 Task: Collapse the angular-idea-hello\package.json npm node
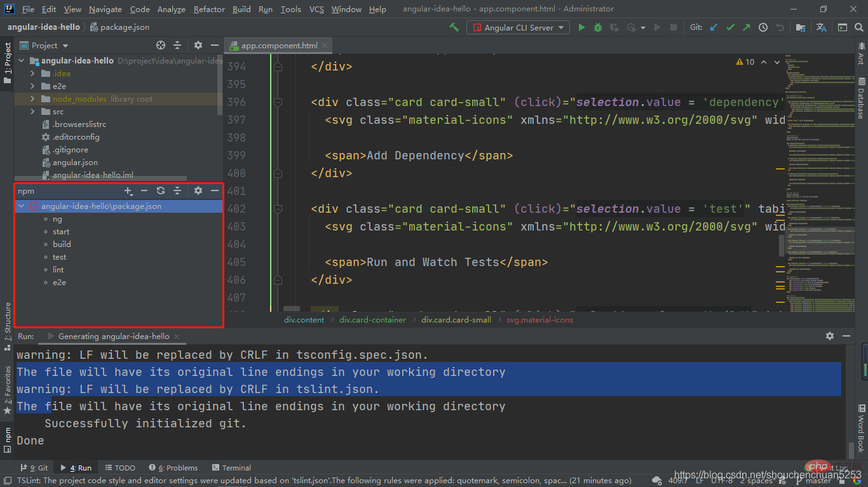tap(22, 206)
